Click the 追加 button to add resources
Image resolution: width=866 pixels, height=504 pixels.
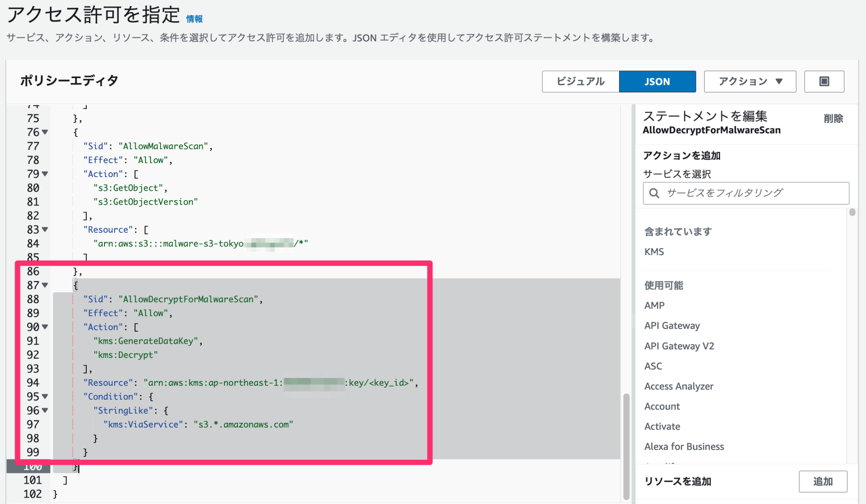pos(822,481)
